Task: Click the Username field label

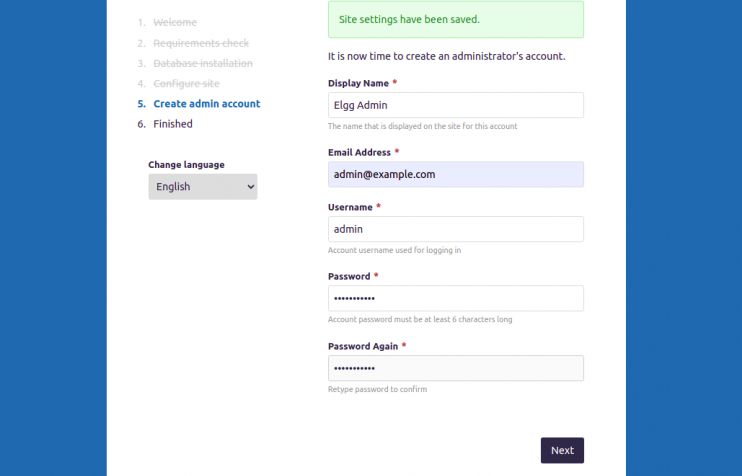Action: point(350,207)
